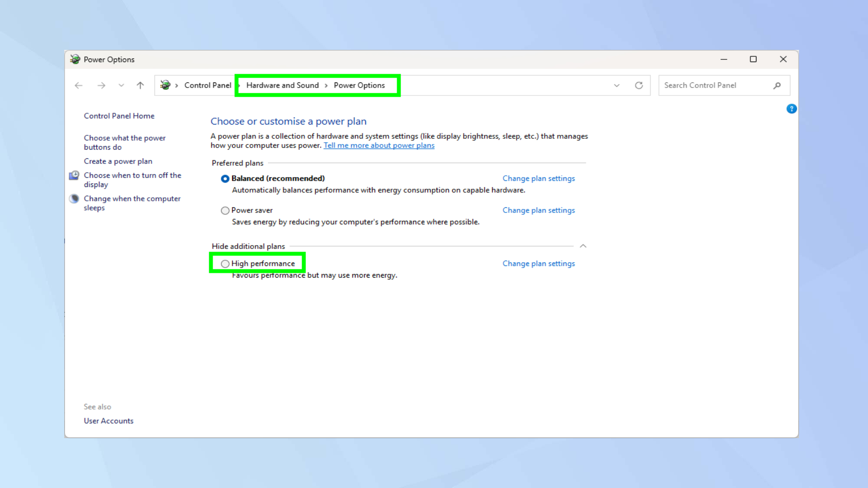Open the address bar dropdown
Screen dimensions: 868x488
point(617,85)
